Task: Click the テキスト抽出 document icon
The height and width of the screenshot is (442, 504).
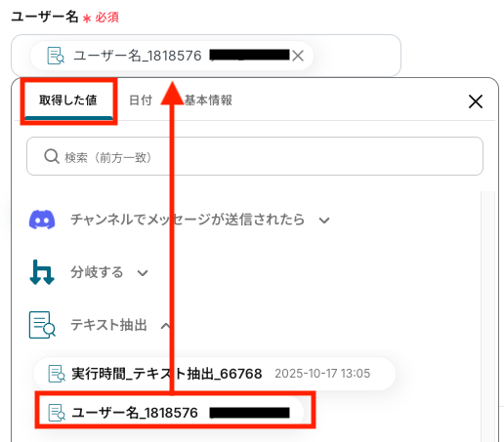Action: point(42,325)
